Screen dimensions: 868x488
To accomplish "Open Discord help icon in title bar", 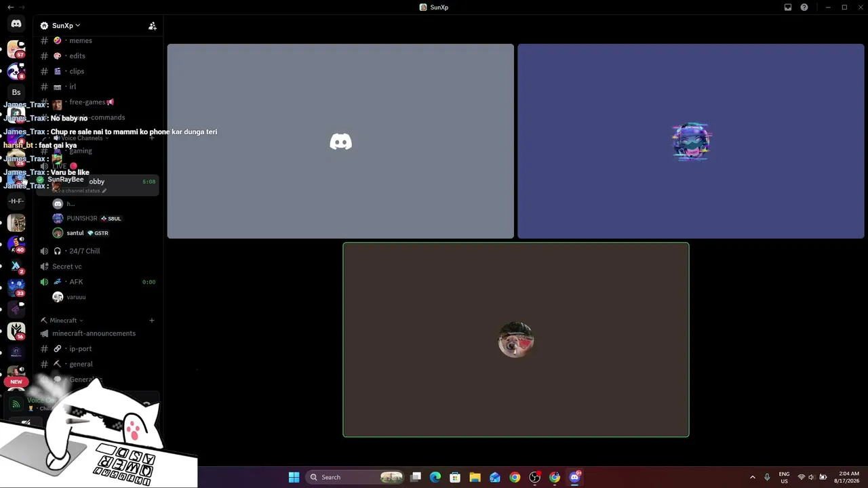I will (x=804, y=7).
